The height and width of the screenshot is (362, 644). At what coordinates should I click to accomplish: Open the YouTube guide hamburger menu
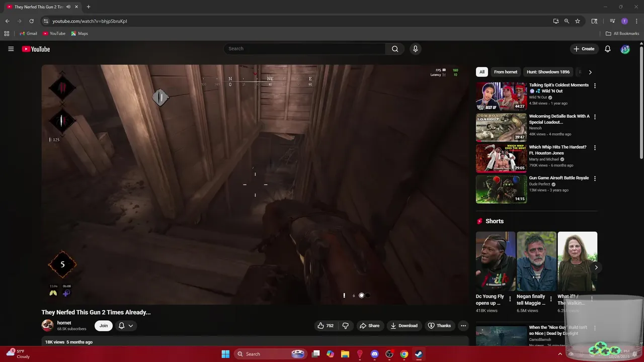[x=11, y=49]
